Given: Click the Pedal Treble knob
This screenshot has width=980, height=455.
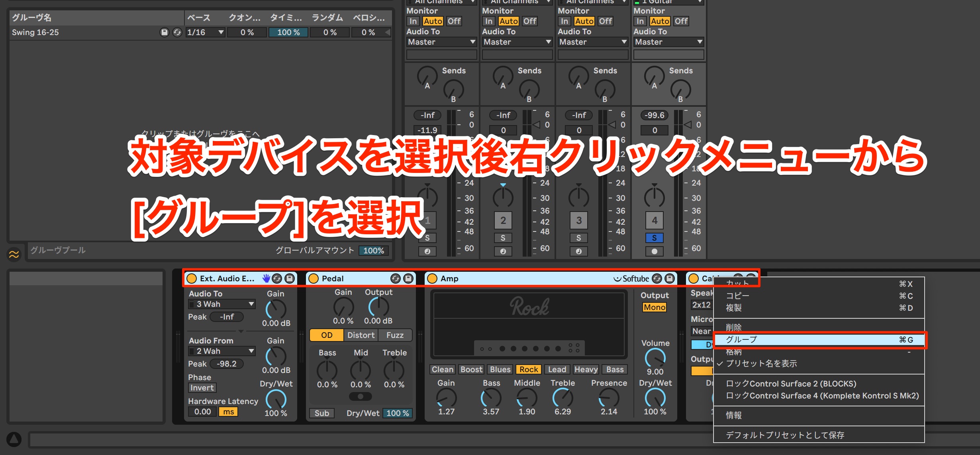Looking at the screenshot, I should click(x=394, y=370).
